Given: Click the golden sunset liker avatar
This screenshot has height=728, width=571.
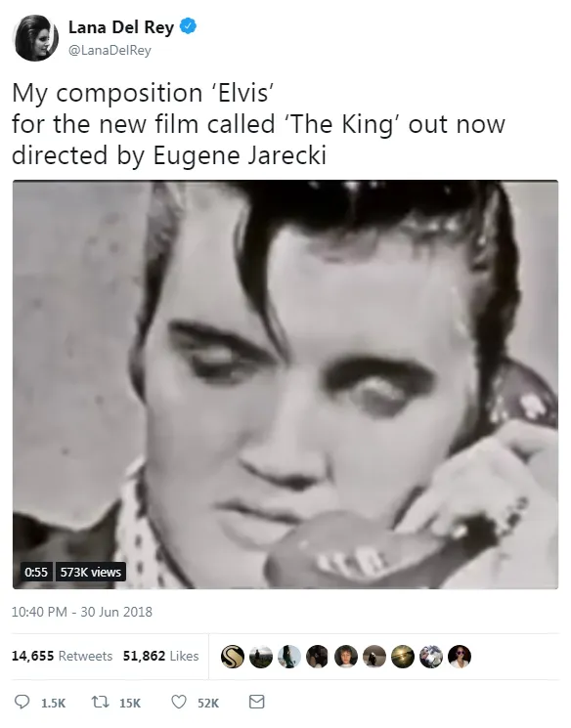Looking at the screenshot, I should tap(403, 657).
